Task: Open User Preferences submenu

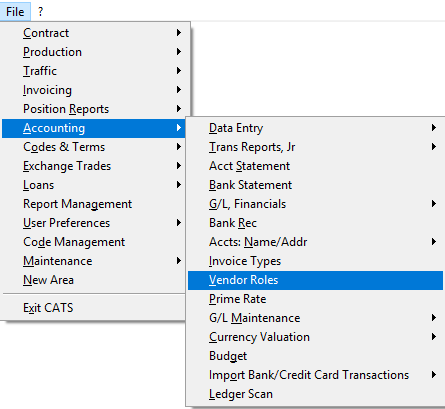Action: pyautogui.click(x=94, y=223)
